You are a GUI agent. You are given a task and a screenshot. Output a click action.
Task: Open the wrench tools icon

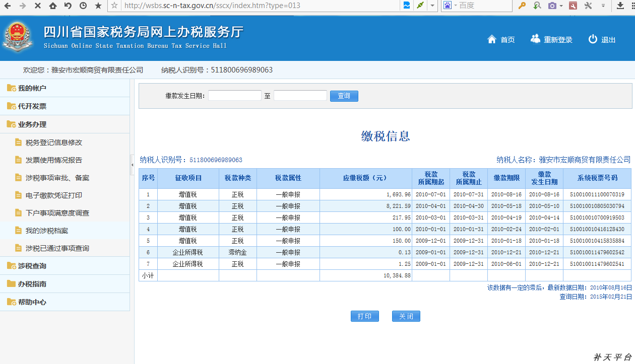pos(588,6)
